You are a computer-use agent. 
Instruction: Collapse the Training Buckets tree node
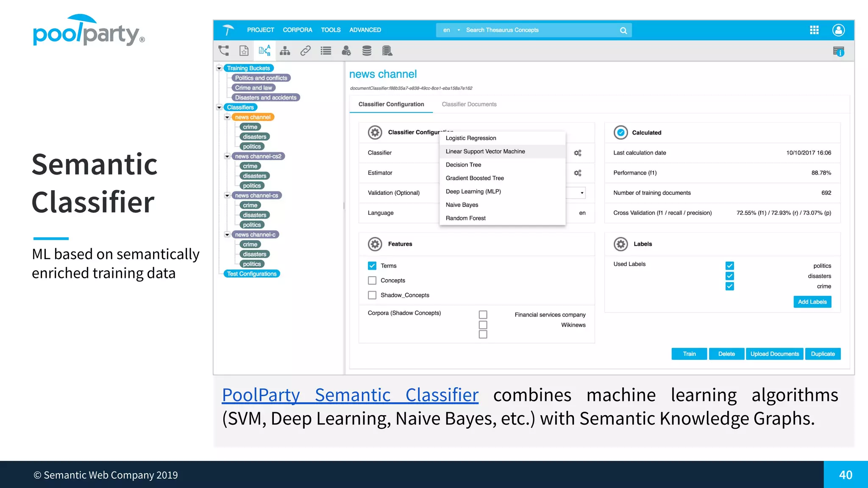219,68
